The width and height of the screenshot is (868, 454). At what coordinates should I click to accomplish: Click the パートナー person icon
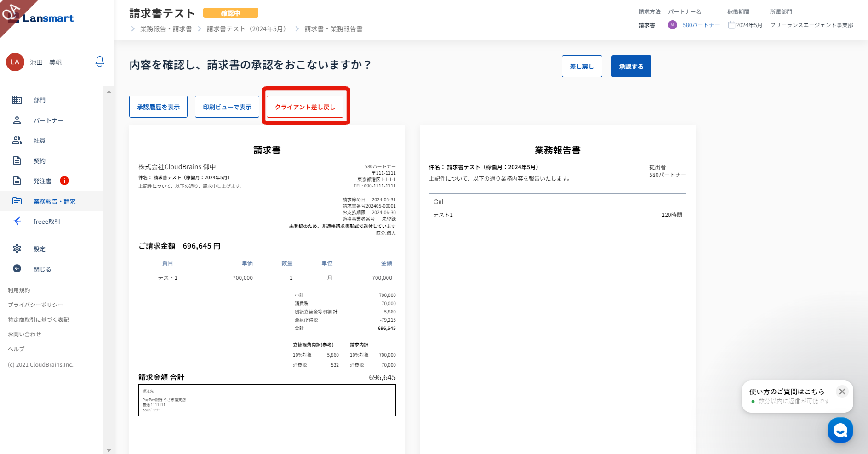(x=17, y=120)
